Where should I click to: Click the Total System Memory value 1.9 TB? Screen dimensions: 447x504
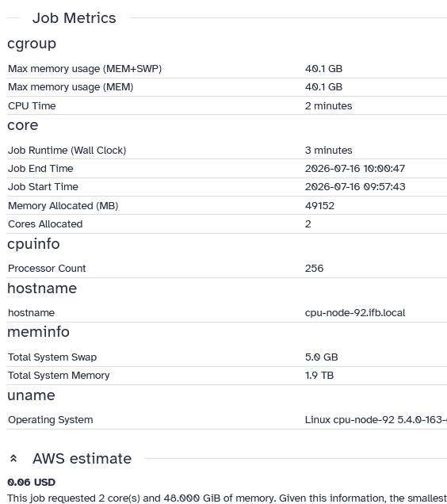319,376
